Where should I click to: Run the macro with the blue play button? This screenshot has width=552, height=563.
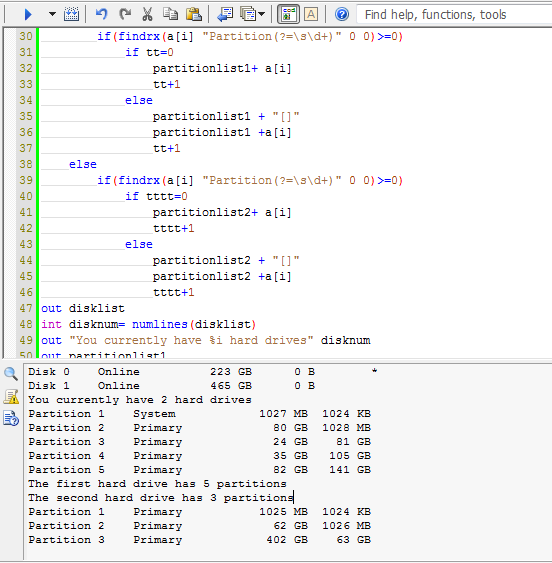click(x=28, y=14)
